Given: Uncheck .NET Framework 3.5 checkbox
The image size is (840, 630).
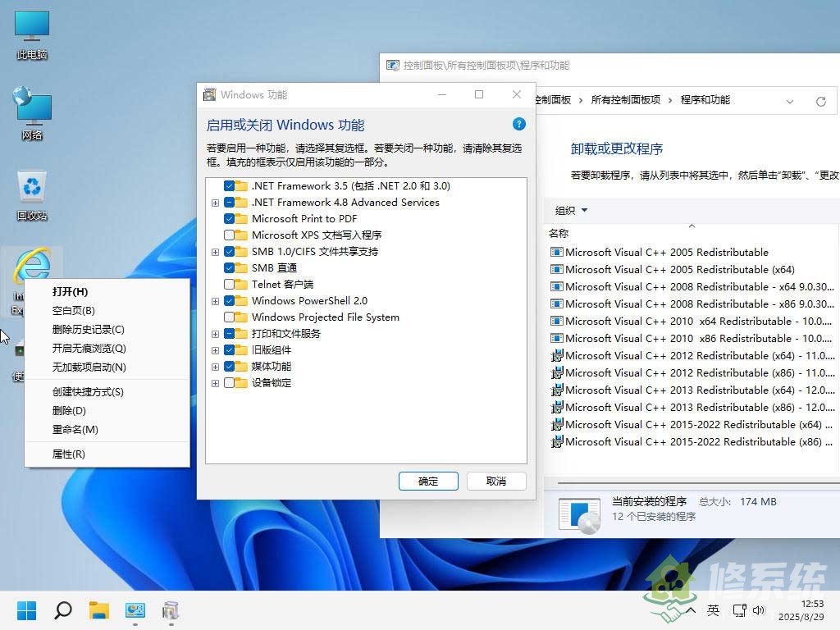Looking at the screenshot, I should (230, 186).
